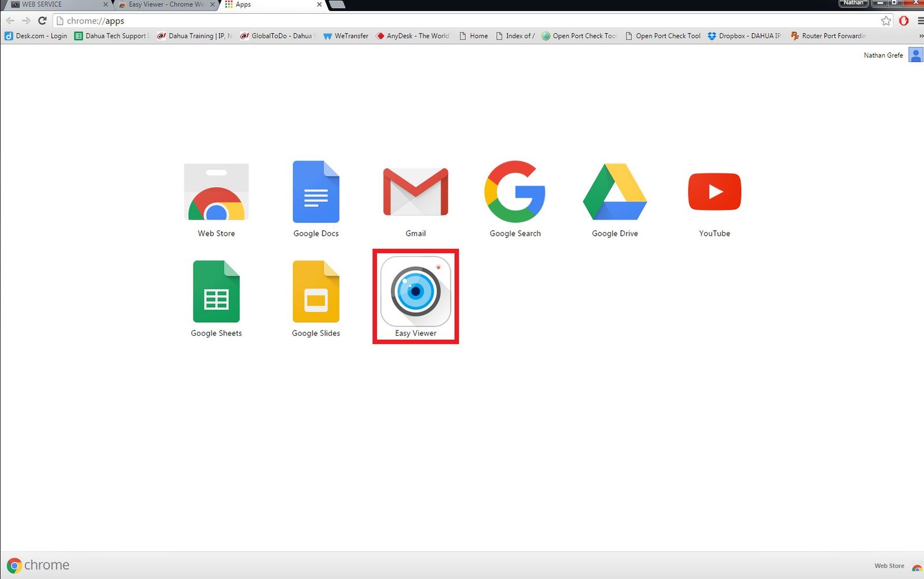Open the Home bookmark
This screenshot has width=924, height=579.
click(474, 36)
